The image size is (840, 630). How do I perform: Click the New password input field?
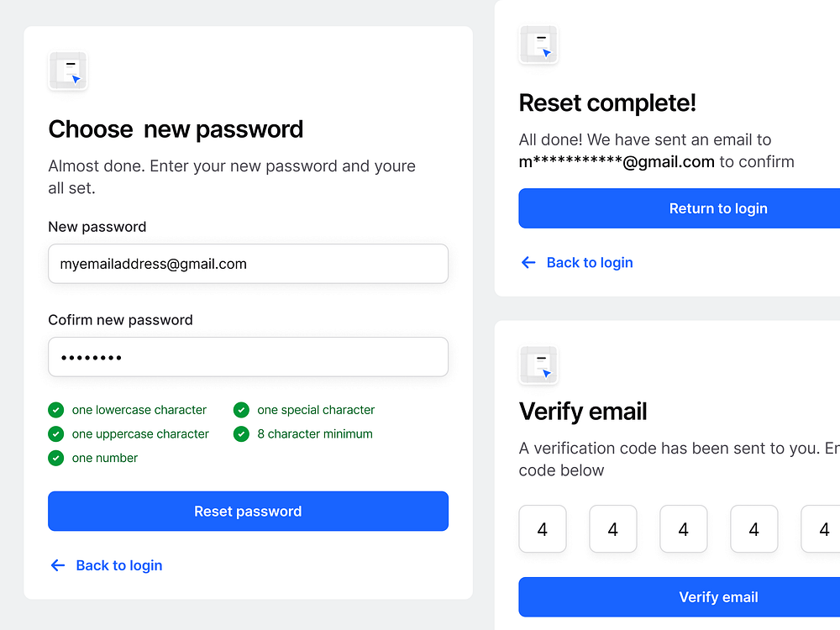pyautogui.click(x=248, y=264)
